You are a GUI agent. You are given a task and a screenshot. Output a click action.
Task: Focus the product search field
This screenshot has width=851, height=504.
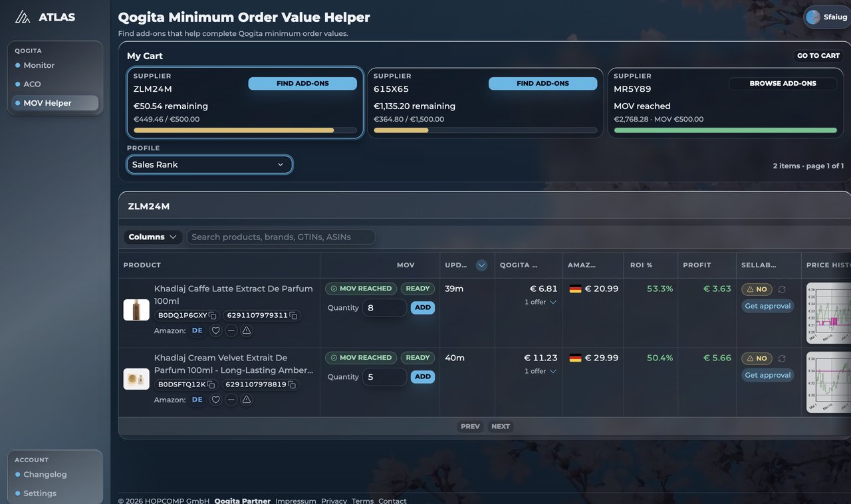click(281, 237)
